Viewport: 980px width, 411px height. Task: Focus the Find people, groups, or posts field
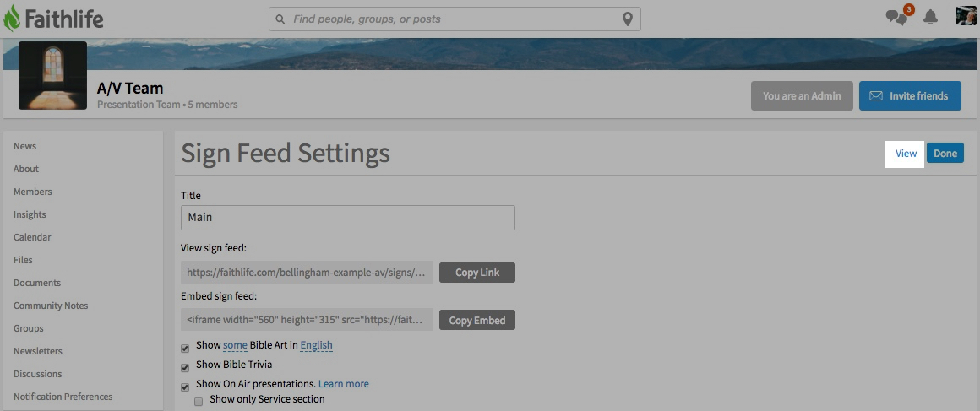(x=455, y=19)
